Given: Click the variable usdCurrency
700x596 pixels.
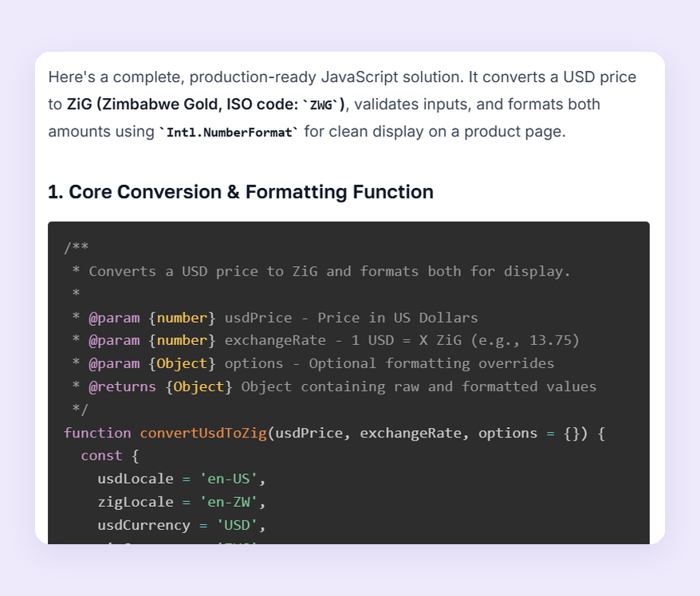Looking at the screenshot, I should click(144, 526).
